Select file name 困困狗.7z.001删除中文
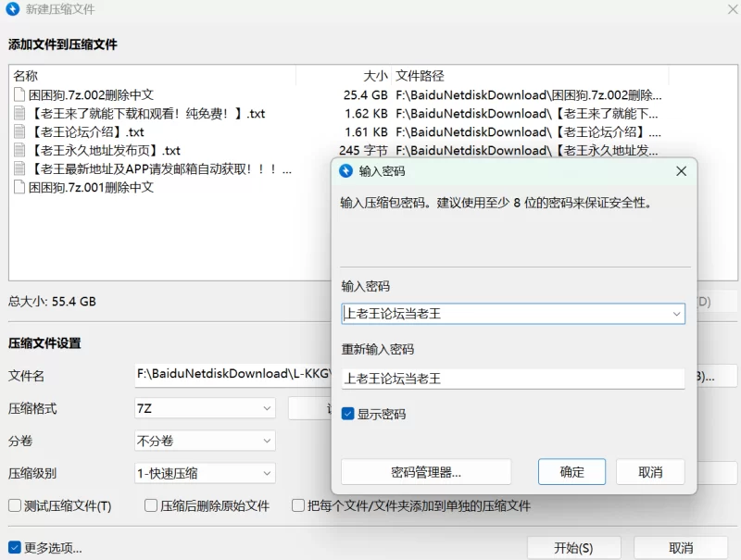741x560 pixels. tap(91, 188)
